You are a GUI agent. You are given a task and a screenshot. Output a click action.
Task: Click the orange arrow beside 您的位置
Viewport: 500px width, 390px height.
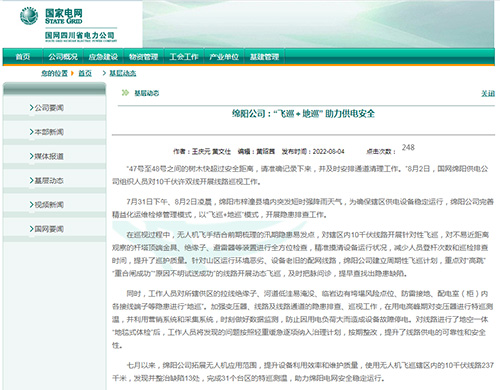[72, 73]
